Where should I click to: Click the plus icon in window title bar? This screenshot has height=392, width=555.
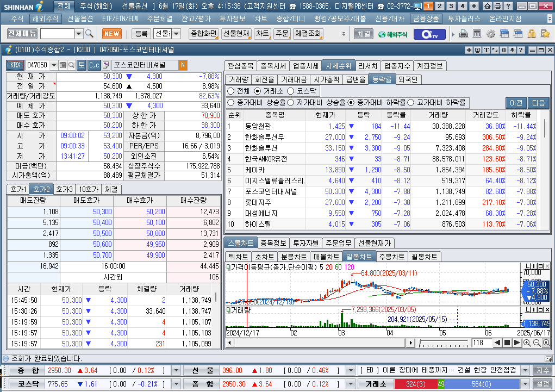469,50
